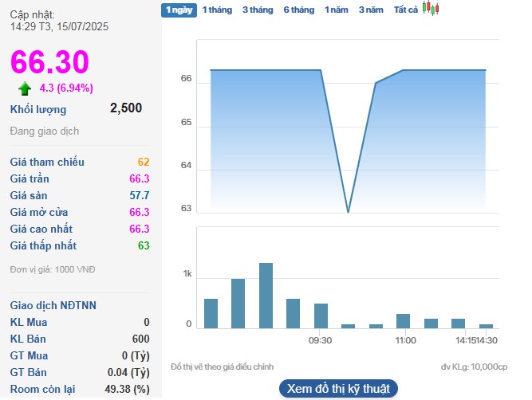This screenshot has width=532, height=400.
Task: Show Tất cả price history
Action: (406, 10)
